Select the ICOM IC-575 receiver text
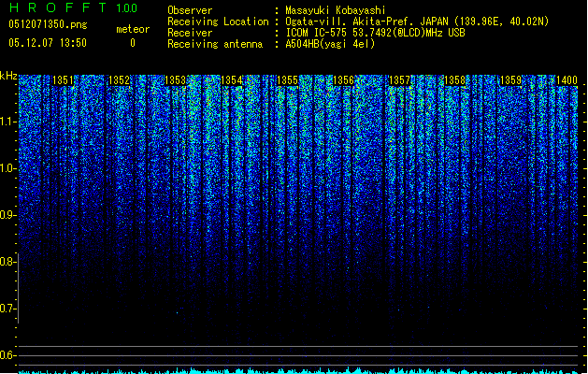 tap(376, 33)
